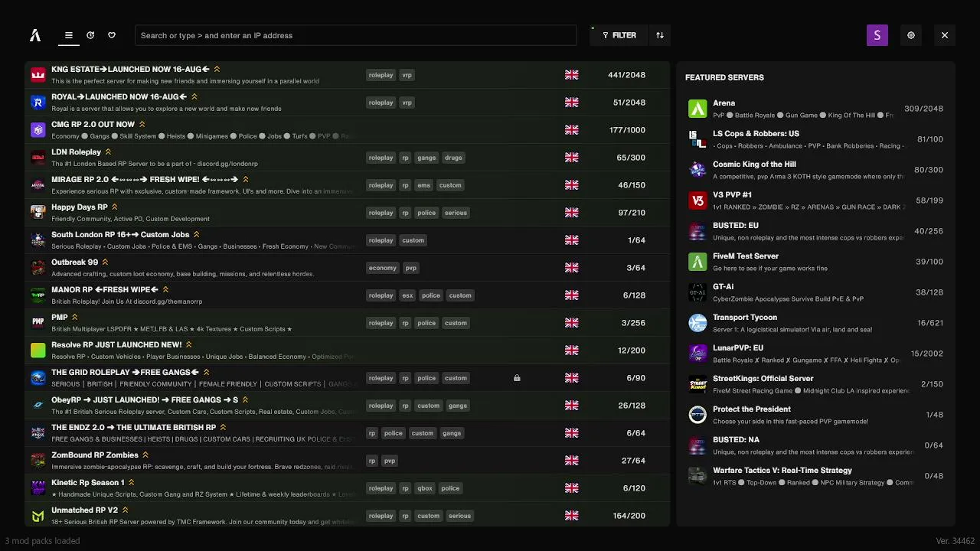This screenshot has width=980, height=551.
Task: Click the UK flag on CMG RP row
Action: coord(572,130)
